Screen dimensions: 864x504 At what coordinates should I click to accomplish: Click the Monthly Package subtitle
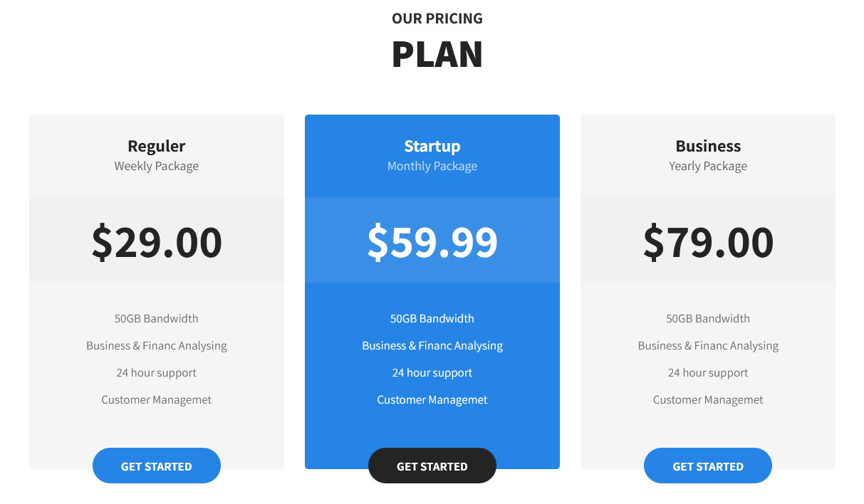point(432,166)
